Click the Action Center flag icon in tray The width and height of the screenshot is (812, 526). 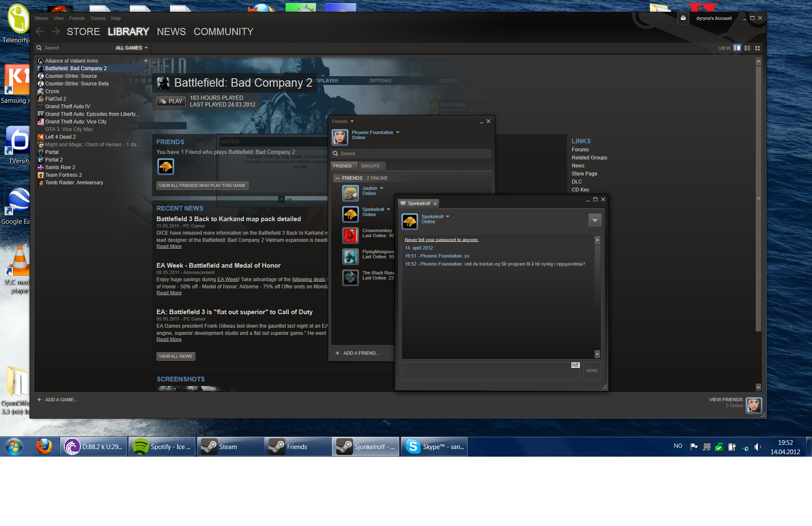click(x=694, y=447)
